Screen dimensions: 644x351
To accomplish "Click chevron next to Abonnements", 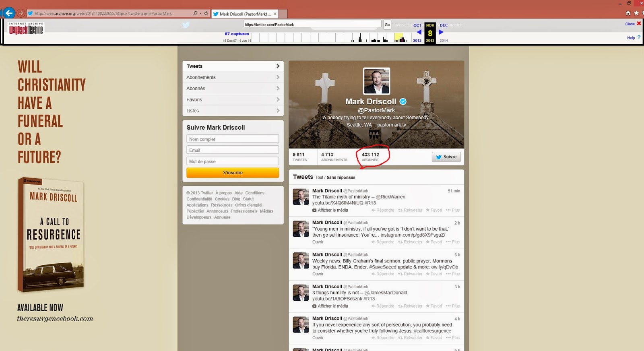I will [x=278, y=77].
